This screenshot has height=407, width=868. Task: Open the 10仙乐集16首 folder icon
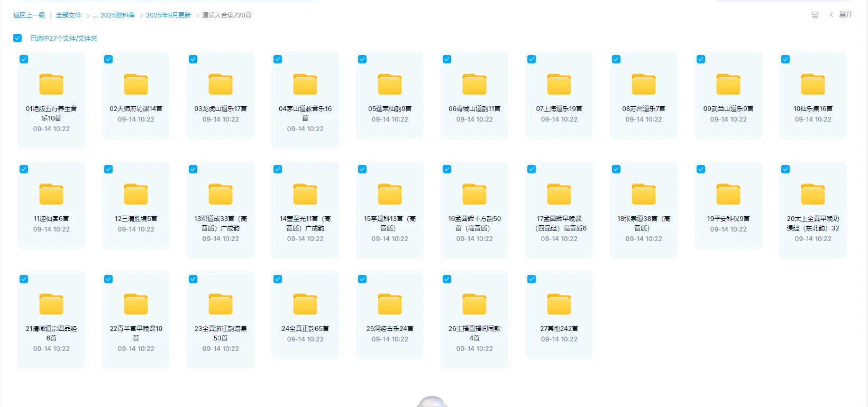pos(813,85)
